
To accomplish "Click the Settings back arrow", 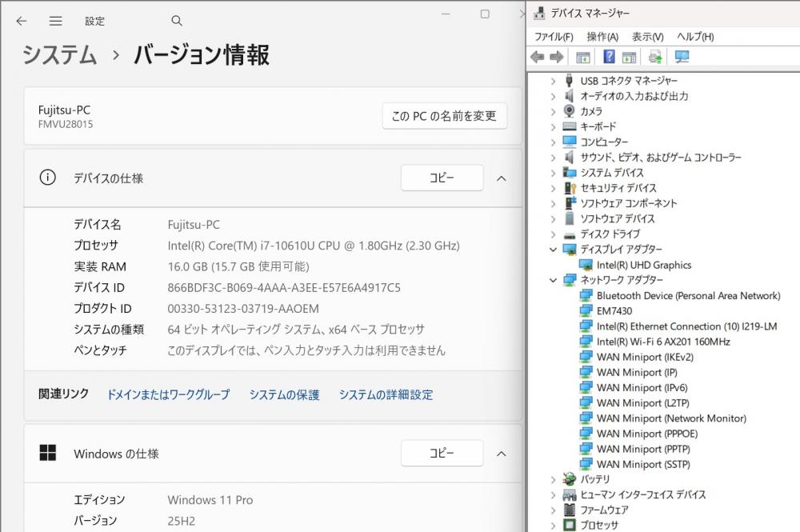I will click(x=22, y=21).
